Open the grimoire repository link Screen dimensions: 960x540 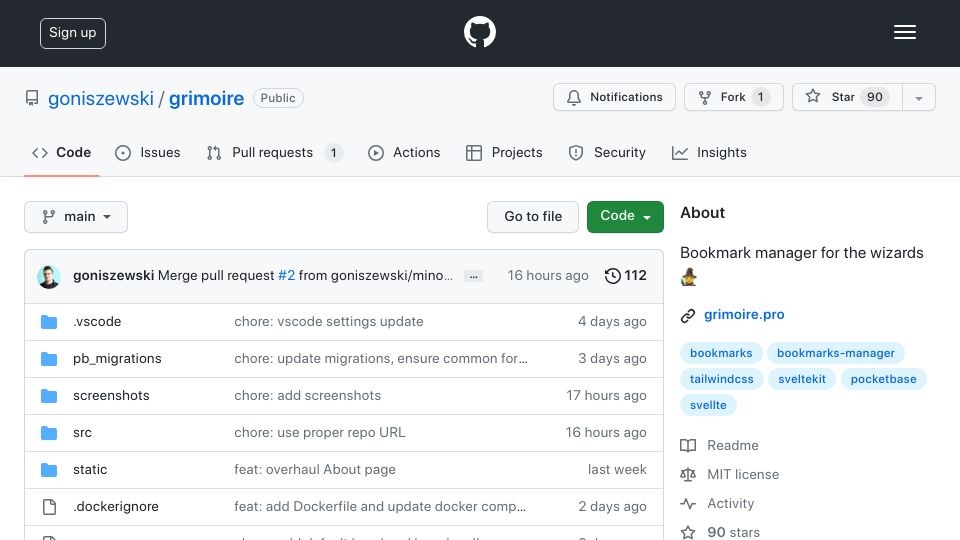point(206,98)
